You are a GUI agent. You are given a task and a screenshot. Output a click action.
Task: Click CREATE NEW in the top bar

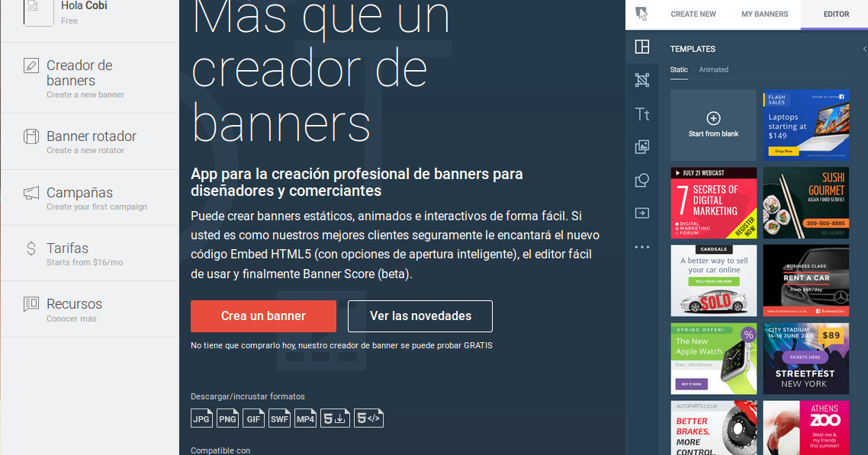(693, 14)
